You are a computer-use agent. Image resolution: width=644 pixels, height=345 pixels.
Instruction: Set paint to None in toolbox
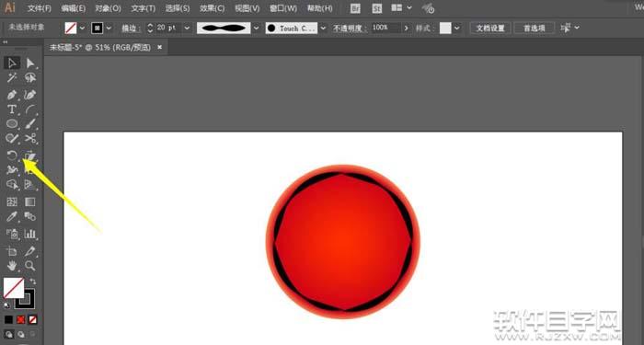(33, 319)
